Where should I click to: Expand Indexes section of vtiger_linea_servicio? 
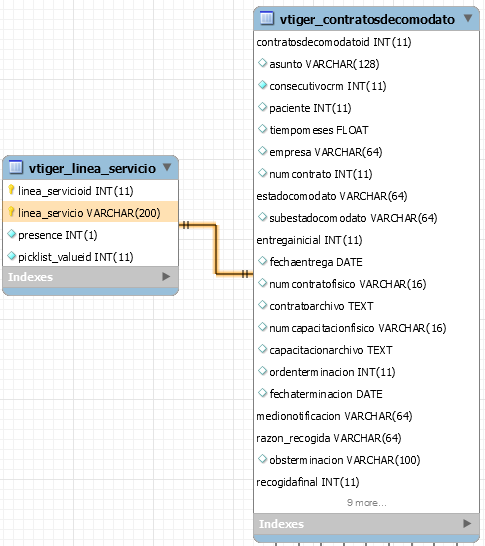click(166, 276)
